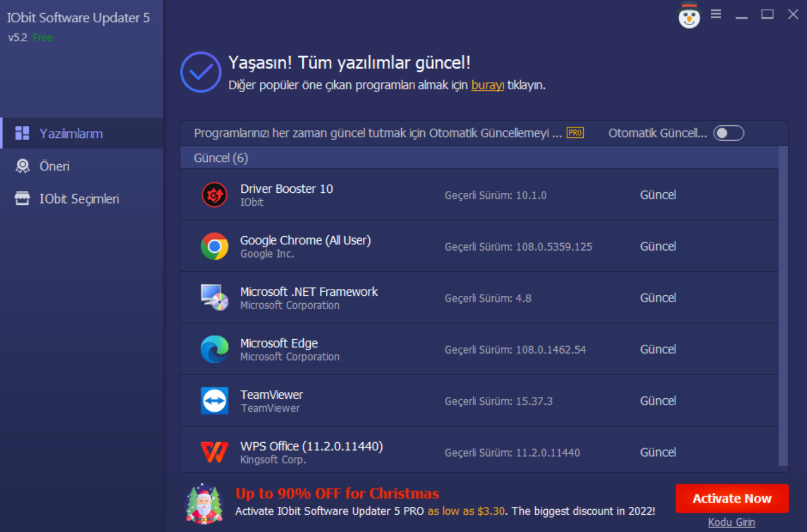
Task: Select the Driver Booster 10 name
Action: click(x=287, y=189)
